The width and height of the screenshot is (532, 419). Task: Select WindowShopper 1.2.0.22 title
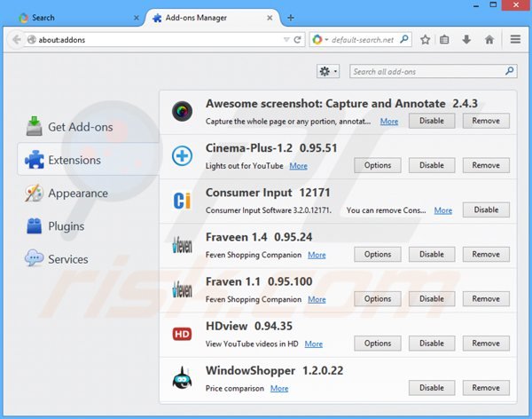pyautogui.click(x=275, y=370)
